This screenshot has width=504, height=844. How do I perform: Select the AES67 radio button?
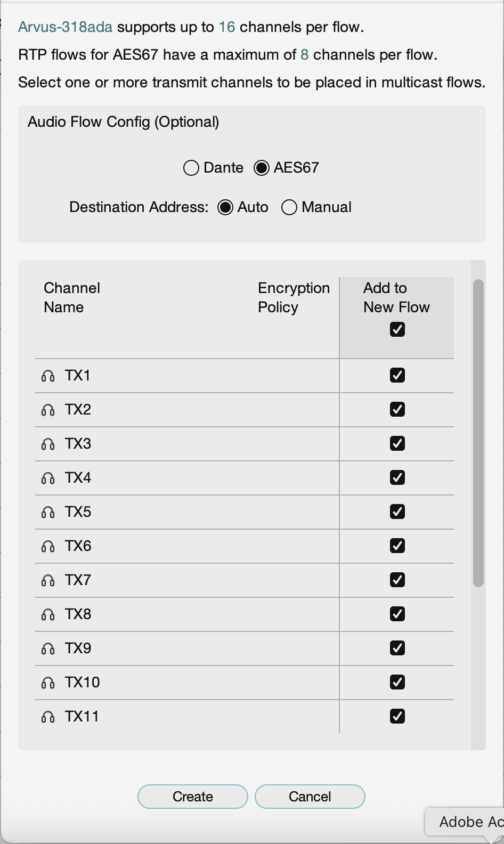click(x=262, y=168)
